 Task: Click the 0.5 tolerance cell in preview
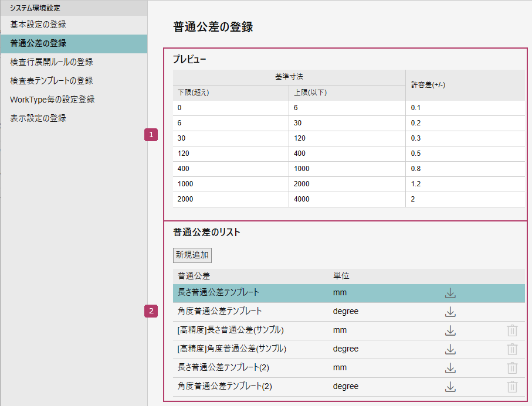416,153
